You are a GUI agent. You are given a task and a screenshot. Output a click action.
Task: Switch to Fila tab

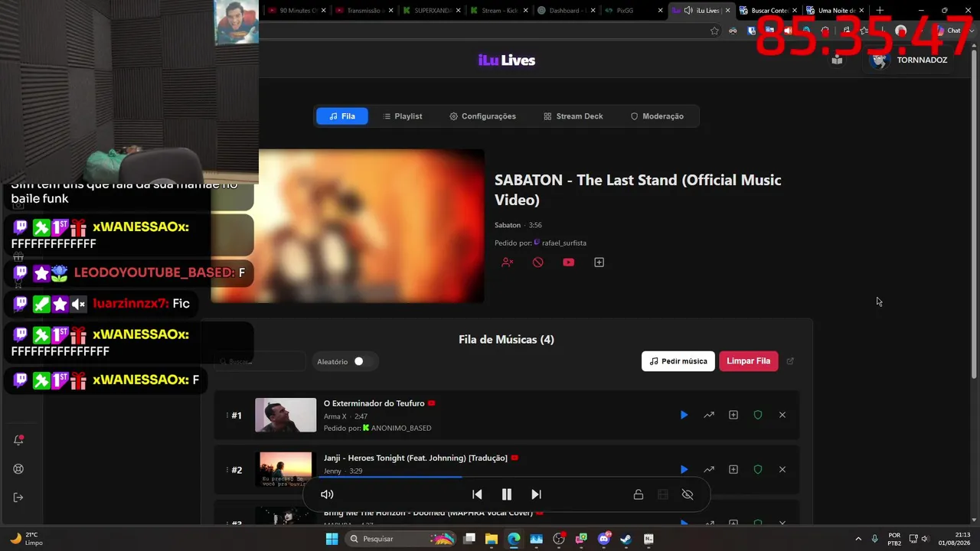pyautogui.click(x=342, y=116)
